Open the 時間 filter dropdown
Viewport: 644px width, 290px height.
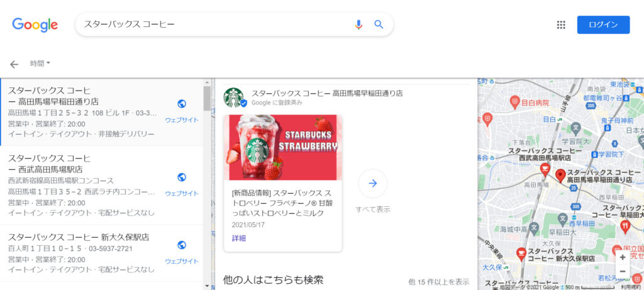point(40,64)
